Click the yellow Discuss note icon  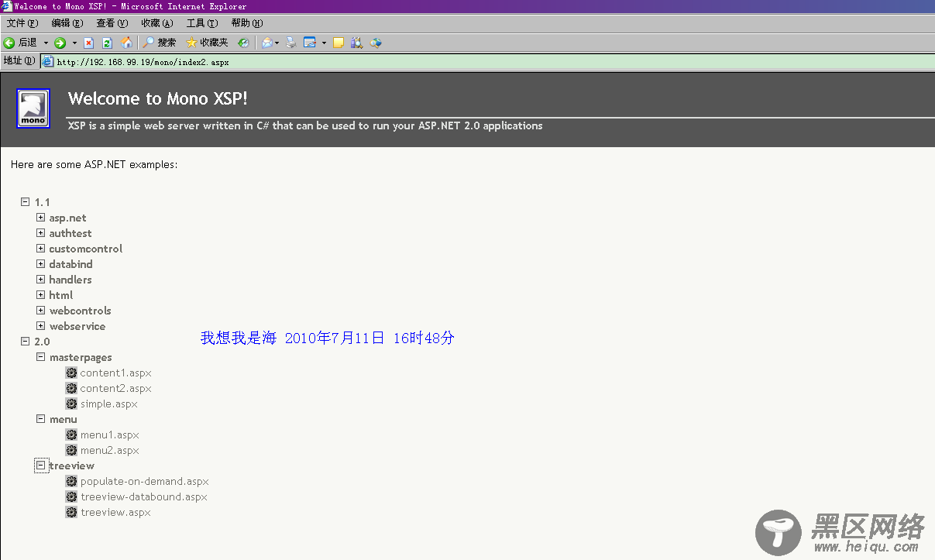(x=339, y=43)
